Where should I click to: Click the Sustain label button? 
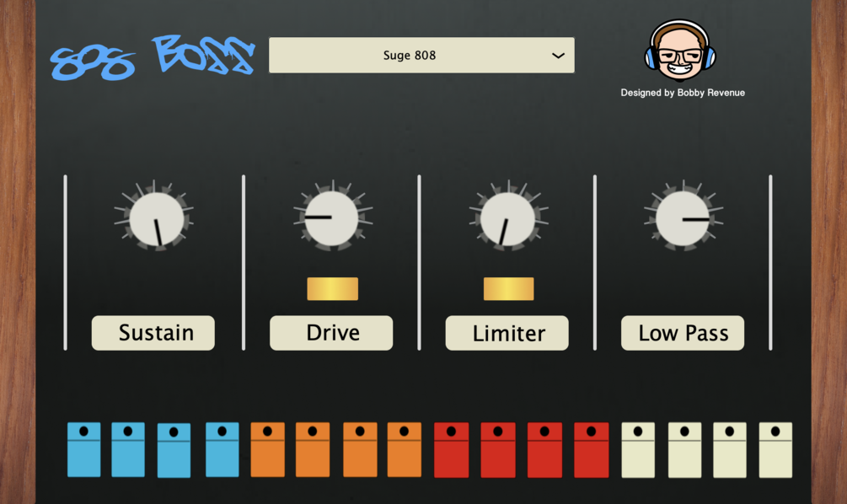point(153,333)
